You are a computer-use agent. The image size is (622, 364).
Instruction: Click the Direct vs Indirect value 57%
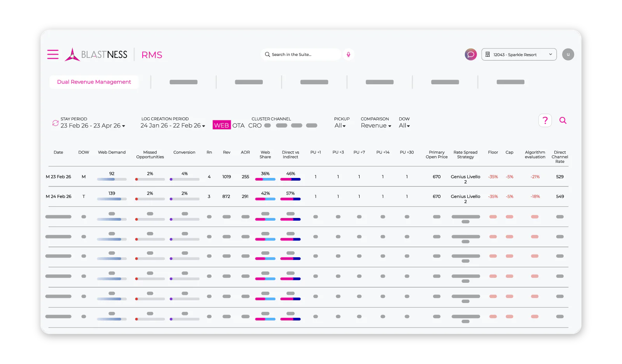290,193
